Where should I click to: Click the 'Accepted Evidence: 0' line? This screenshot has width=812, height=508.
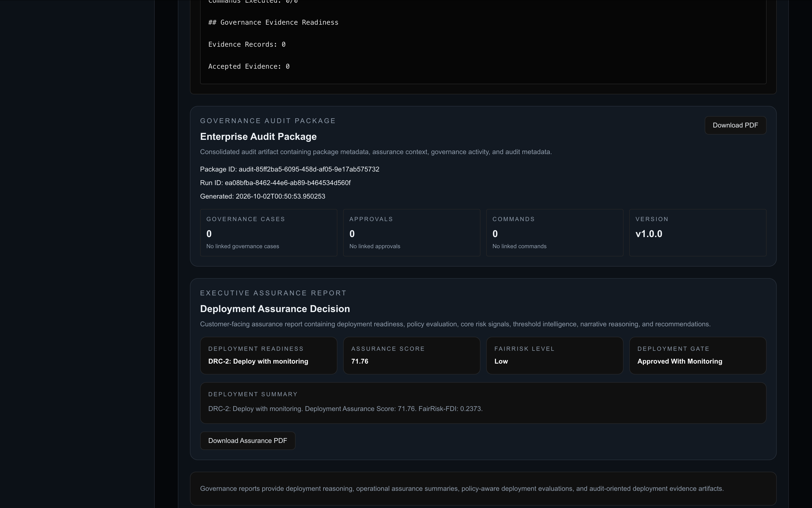pyautogui.click(x=249, y=67)
